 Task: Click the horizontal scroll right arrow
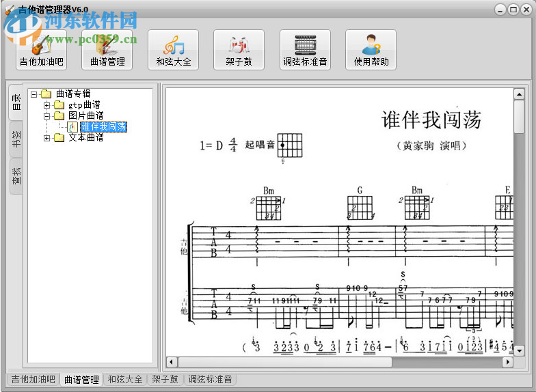coord(508,362)
